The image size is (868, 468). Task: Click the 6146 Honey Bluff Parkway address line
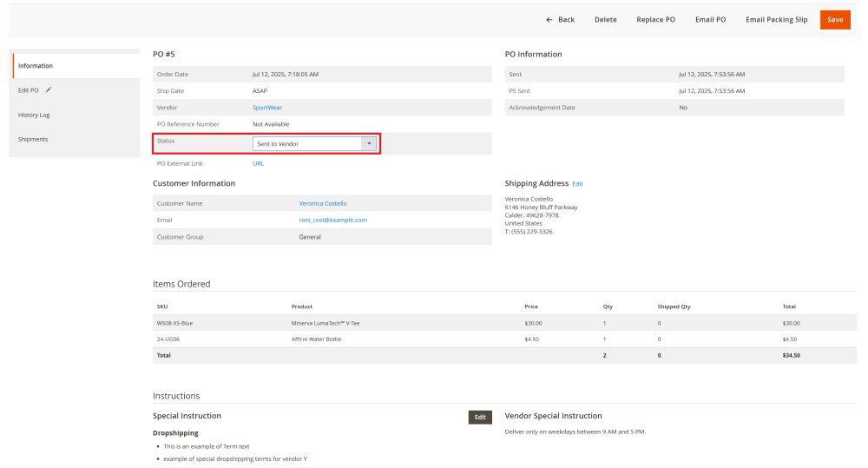click(541, 208)
